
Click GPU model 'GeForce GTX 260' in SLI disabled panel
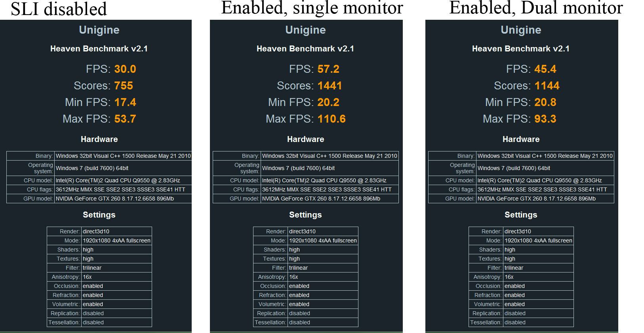click(x=114, y=199)
